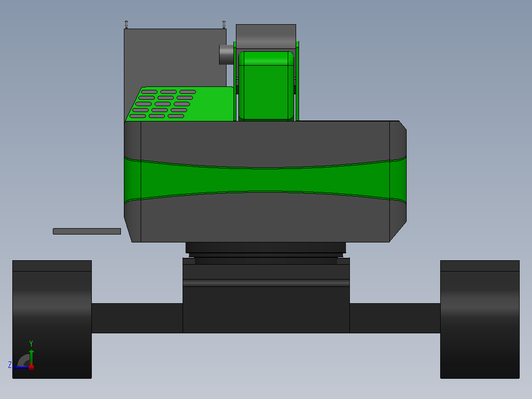Screen dimensions: 532x399
Task: Pick the small grey cylindrical pin near the top
Action: (227, 55)
